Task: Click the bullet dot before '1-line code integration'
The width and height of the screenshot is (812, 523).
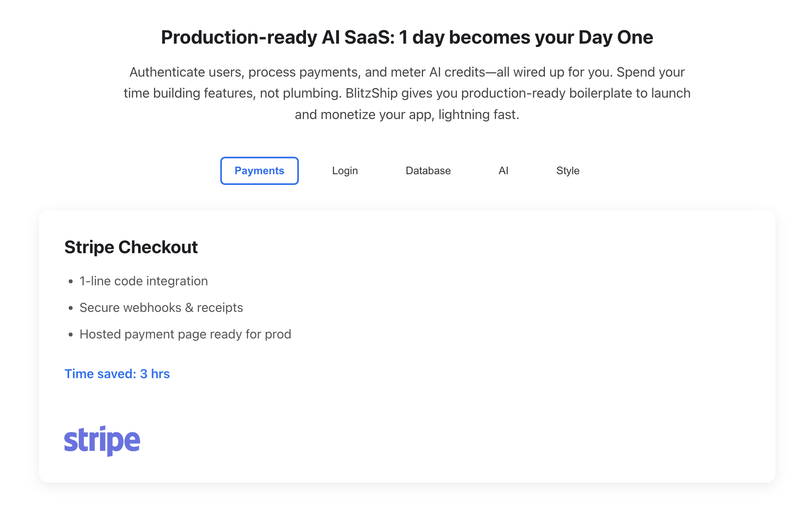Action: (71, 282)
